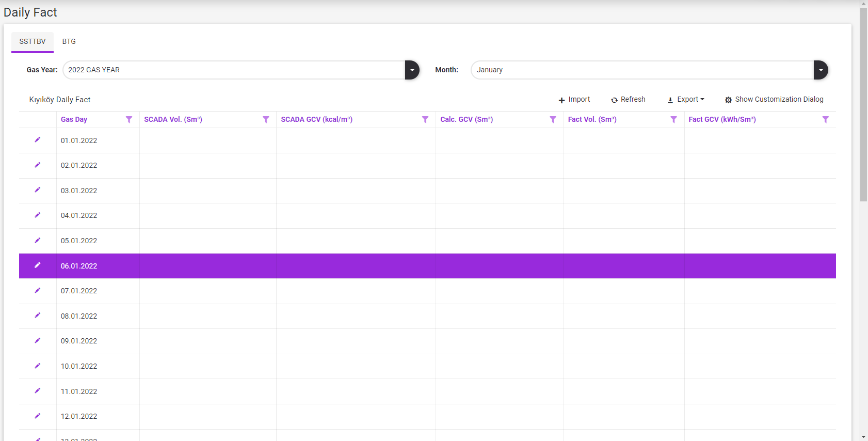
Task: Open edit for gas day 10.01.2022
Action: 37,366
